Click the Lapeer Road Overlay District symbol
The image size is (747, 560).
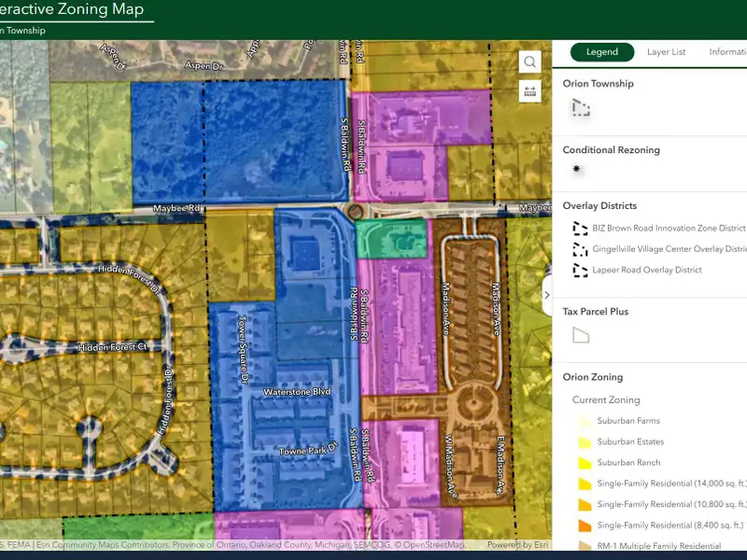[581, 271]
